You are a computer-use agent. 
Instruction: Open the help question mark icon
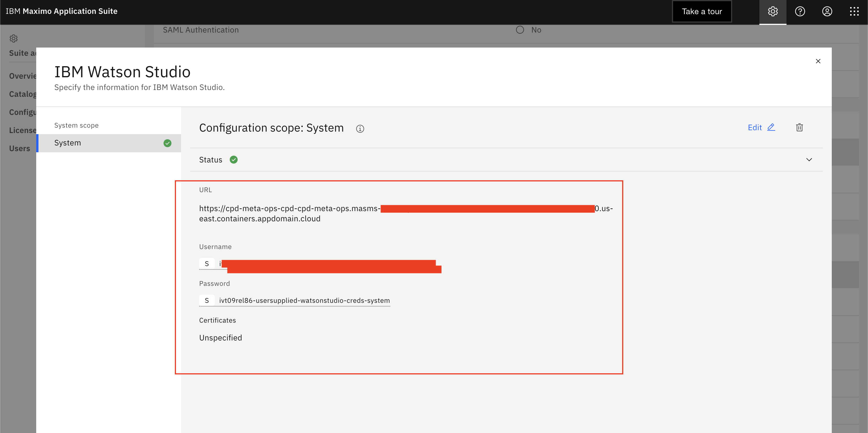(x=800, y=11)
